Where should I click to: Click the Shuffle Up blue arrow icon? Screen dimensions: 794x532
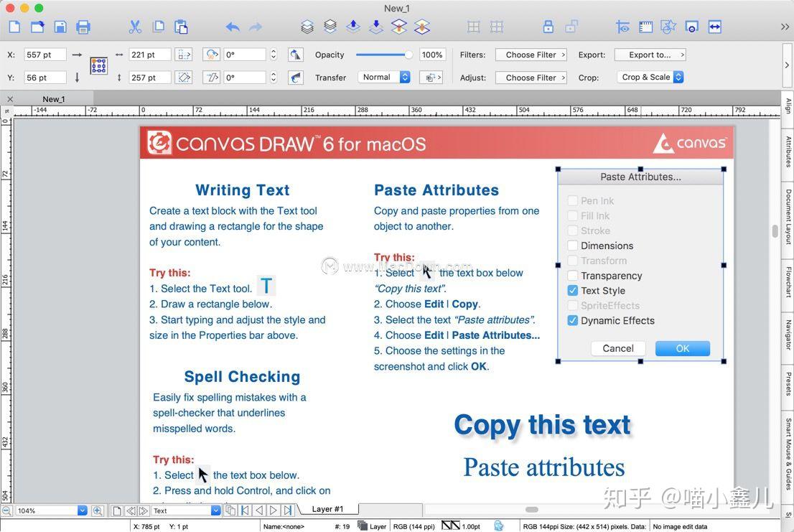[x=353, y=27]
